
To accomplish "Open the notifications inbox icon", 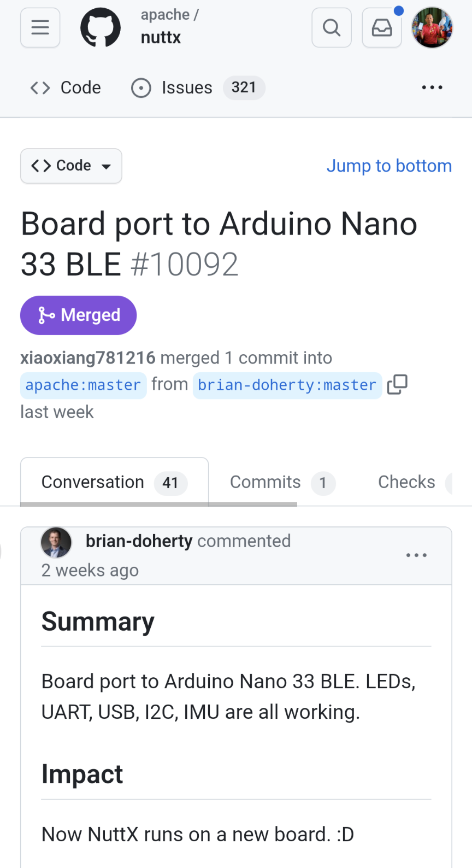I will pyautogui.click(x=381, y=27).
